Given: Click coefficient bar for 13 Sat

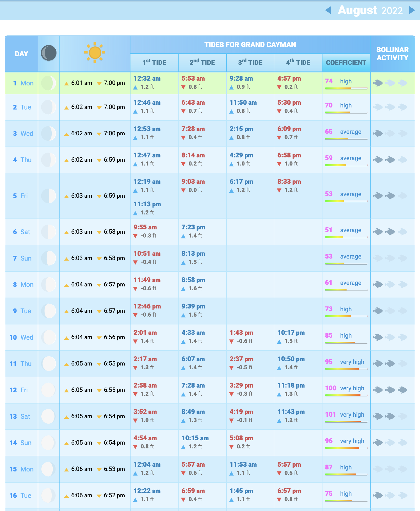Looking at the screenshot, I should [x=346, y=422].
